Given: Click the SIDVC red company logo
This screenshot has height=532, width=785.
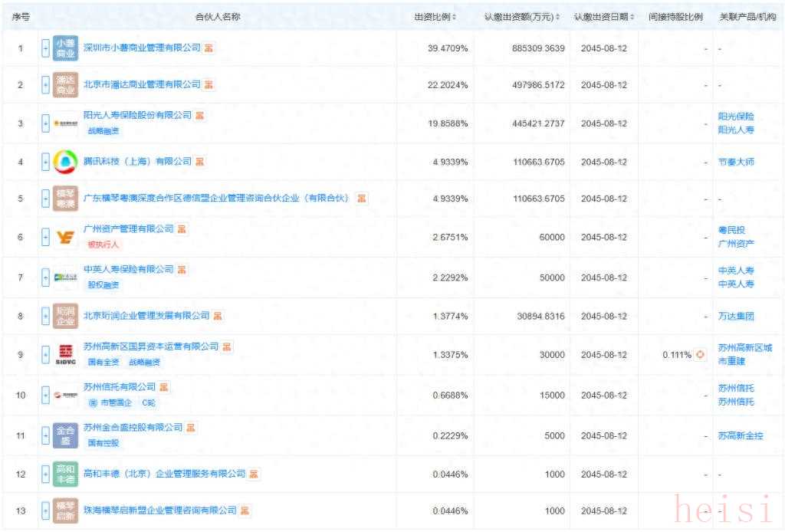Looking at the screenshot, I should pos(65,355).
